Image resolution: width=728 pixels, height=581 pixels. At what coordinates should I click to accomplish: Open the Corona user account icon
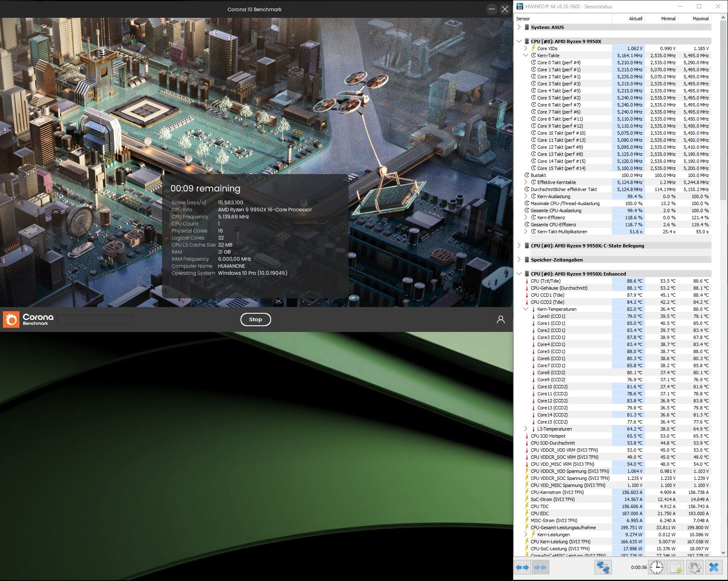(x=500, y=320)
